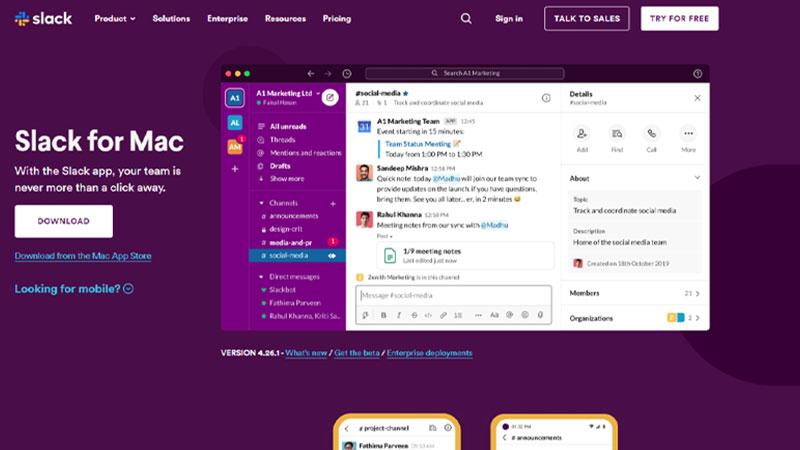Click the Enterprise deployments link
Image resolution: width=800 pixels, height=450 pixels.
tap(429, 353)
